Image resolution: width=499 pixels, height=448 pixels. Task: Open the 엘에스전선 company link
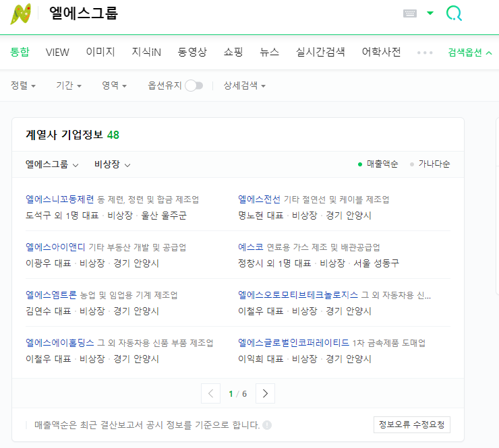coord(259,199)
